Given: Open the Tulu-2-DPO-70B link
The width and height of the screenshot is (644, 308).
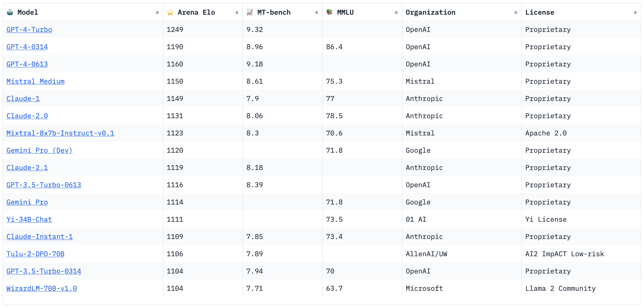Looking at the screenshot, I should (x=35, y=254).
